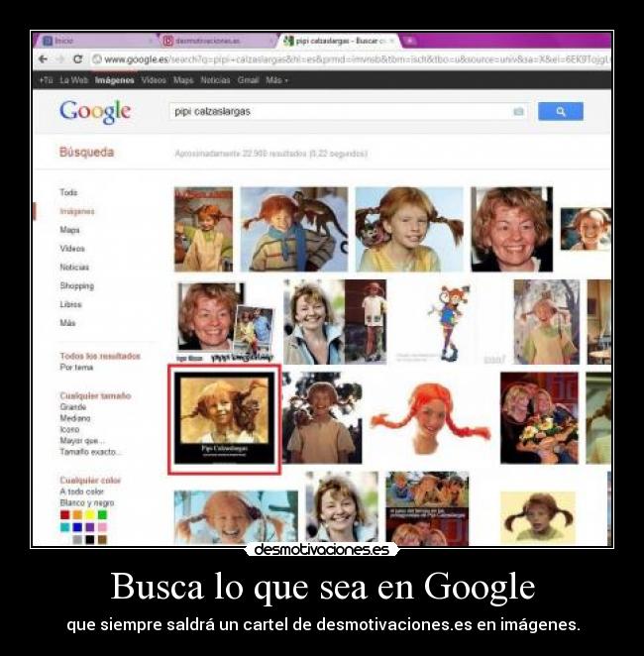Screen dimensions: 644x656
Task: Open +Tú in Google top bar
Action: tap(46, 80)
